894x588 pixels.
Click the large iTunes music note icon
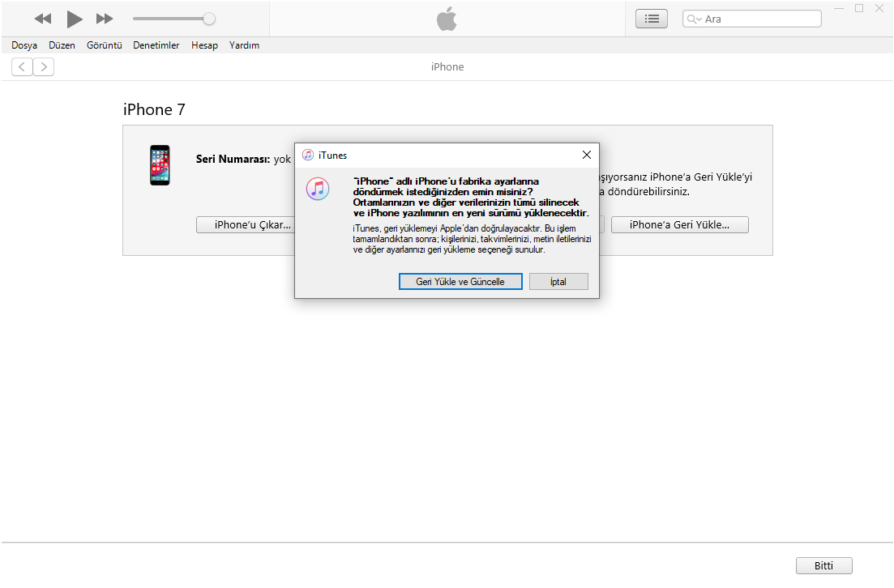318,189
